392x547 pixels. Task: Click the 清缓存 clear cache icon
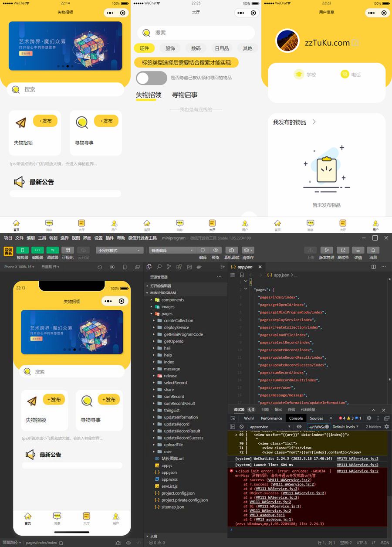(248, 250)
